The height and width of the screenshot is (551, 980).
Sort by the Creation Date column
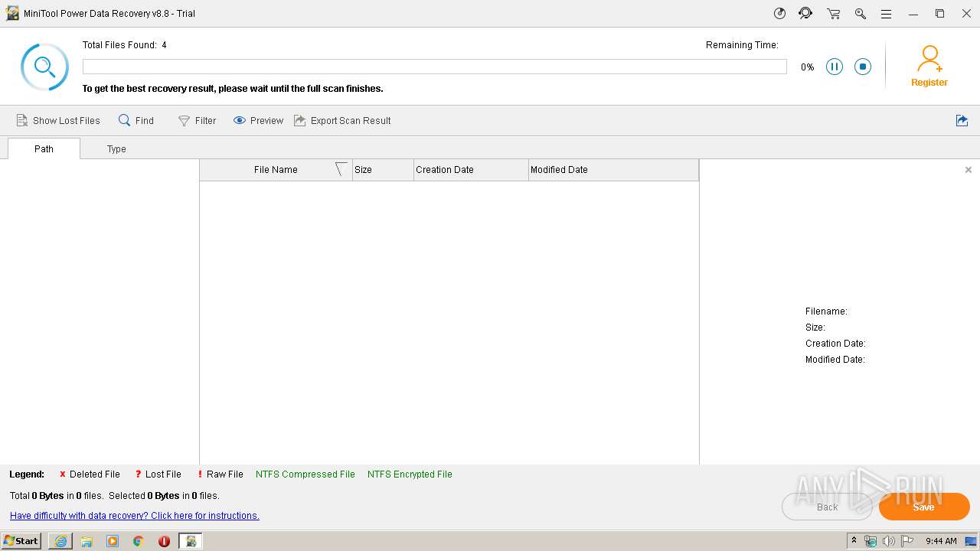click(471, 170)
